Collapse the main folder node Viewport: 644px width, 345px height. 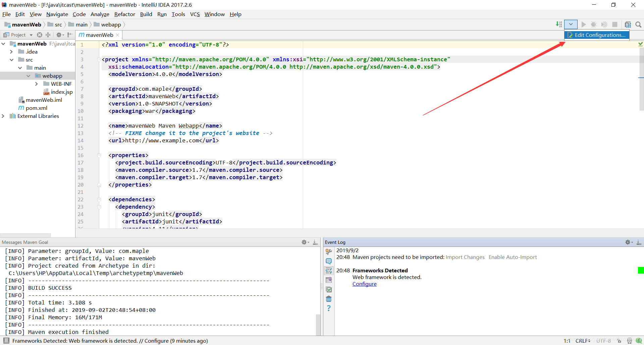(20, 68)
